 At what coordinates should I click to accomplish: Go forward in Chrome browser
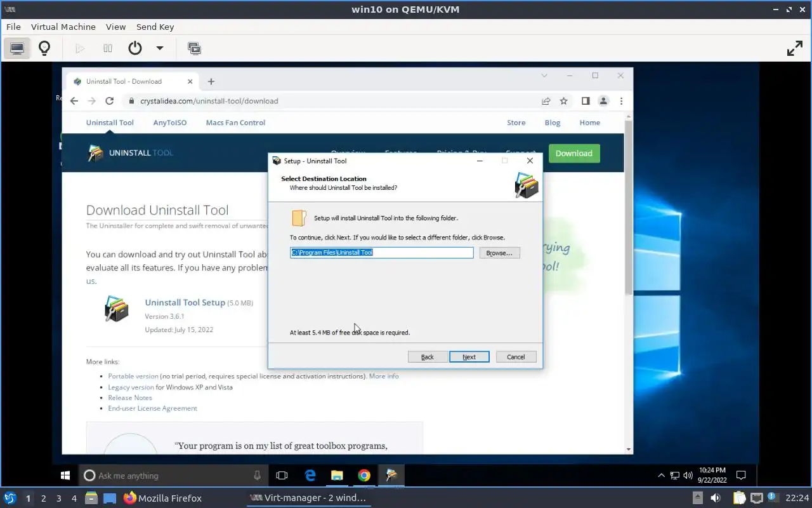(91, 101)
